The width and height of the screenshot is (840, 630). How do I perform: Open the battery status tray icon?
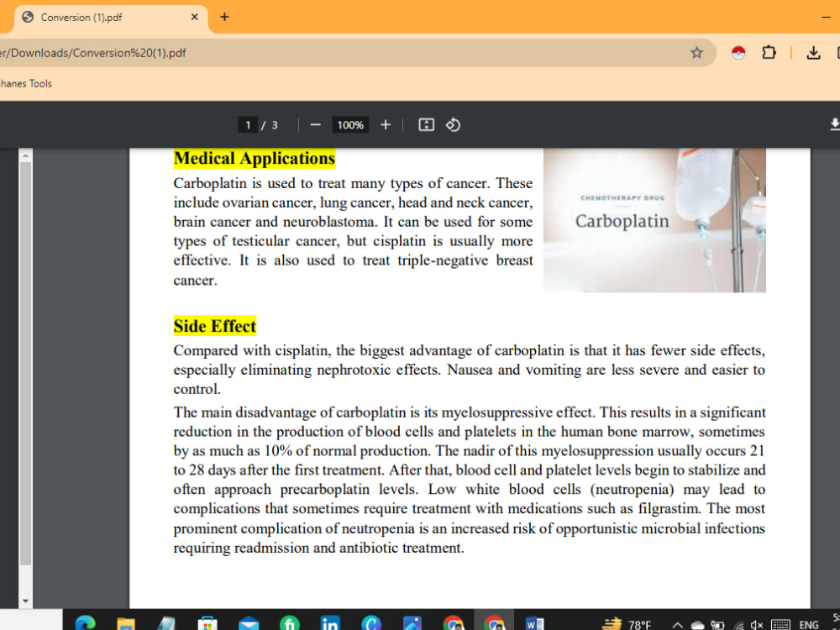(717, 625)
